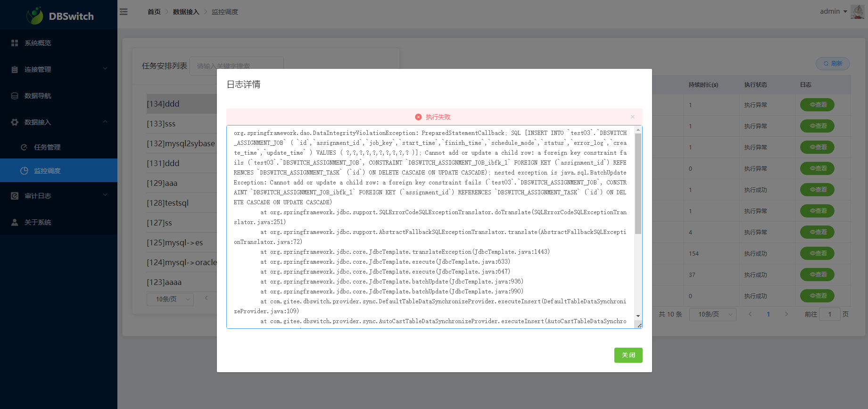Click the 关于系统 user icon
Image resolution: width=868 pixels, height=409 pixels.
15,222
